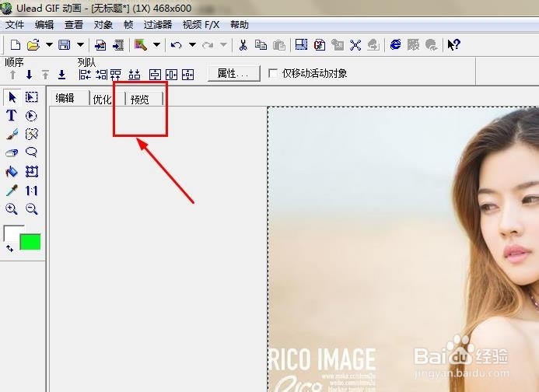Click Align left icon

[85, 75]
